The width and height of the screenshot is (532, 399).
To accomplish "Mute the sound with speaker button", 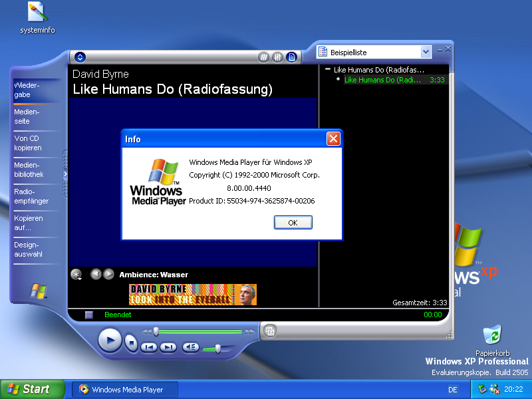I will point(191,347).
